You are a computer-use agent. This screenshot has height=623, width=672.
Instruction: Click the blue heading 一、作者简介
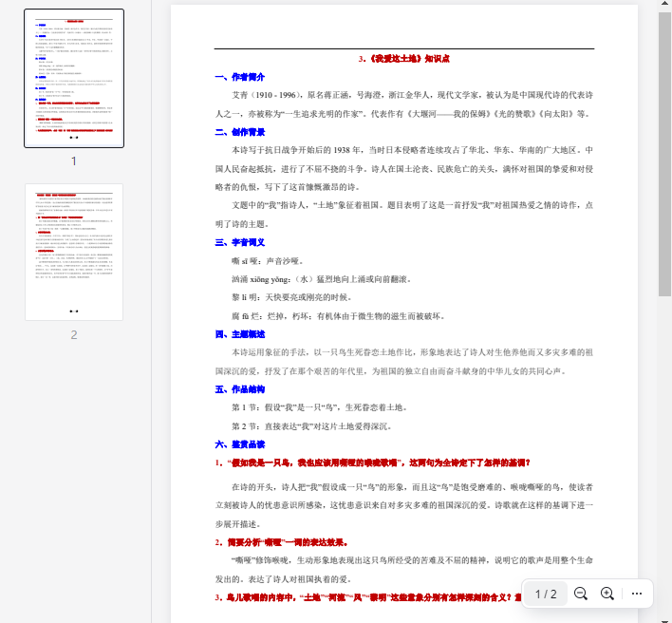click(x=240, y=77)
